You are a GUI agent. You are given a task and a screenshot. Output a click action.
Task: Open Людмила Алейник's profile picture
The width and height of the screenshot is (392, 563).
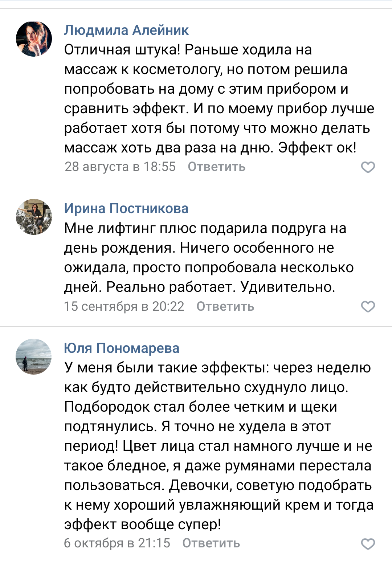pyautogui.click(x=34, y=39)
